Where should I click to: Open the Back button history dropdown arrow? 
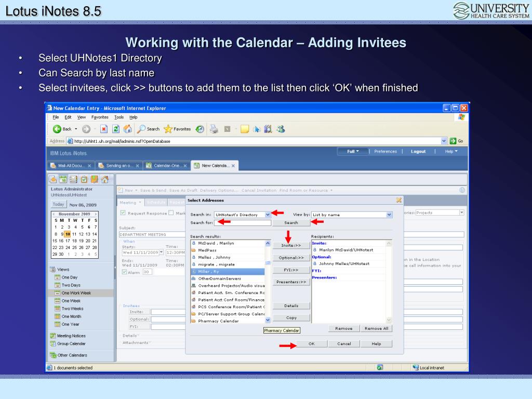tap(76, 129)
